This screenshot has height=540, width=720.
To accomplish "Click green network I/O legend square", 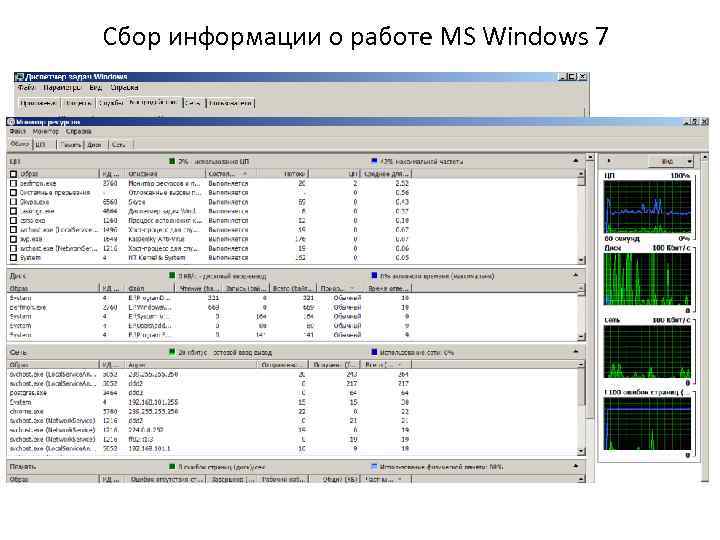I will pos(172,352).
